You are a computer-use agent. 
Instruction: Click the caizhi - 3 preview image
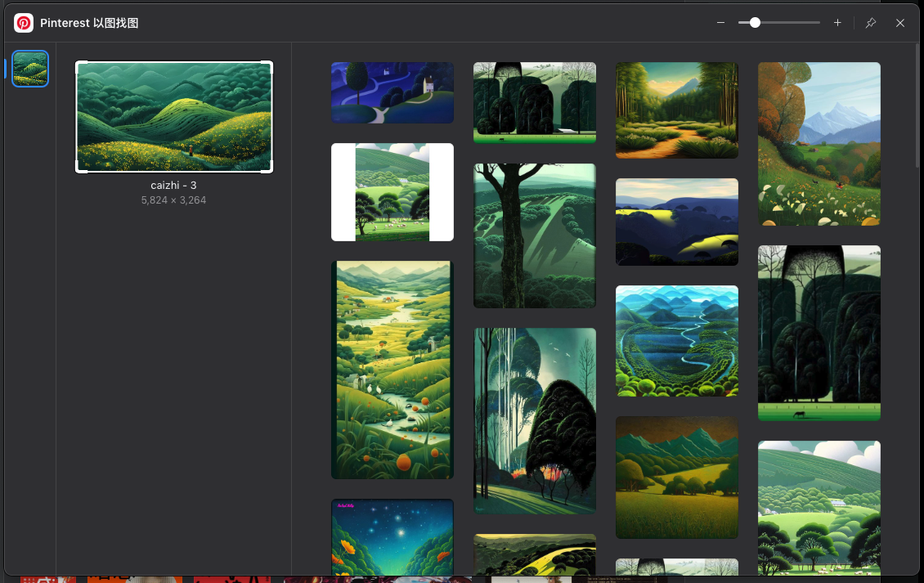(174, 117)
